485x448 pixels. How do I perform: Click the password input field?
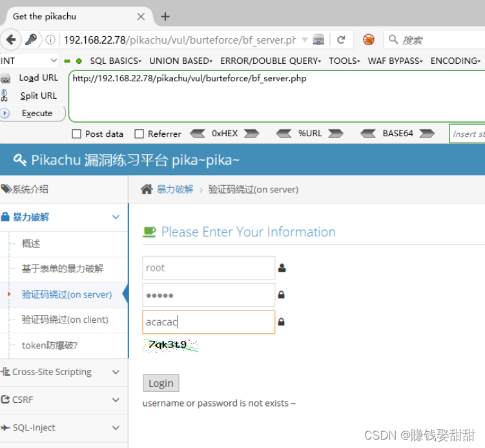(x=209, y=295)
